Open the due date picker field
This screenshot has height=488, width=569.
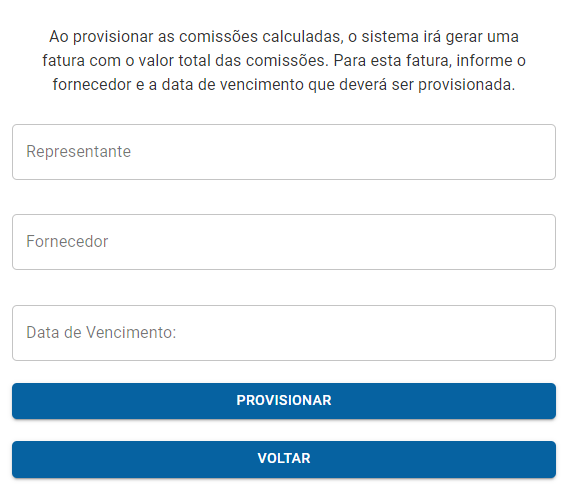point(284,333)
